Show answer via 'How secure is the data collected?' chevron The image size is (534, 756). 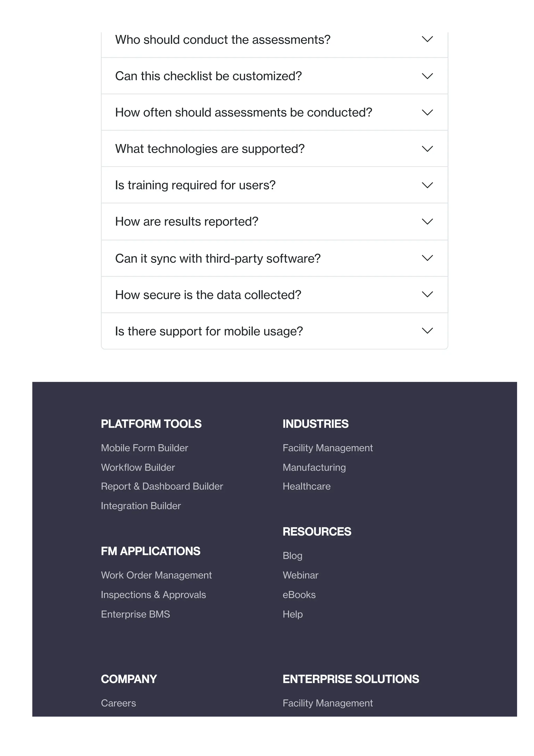tap(427, 294)
